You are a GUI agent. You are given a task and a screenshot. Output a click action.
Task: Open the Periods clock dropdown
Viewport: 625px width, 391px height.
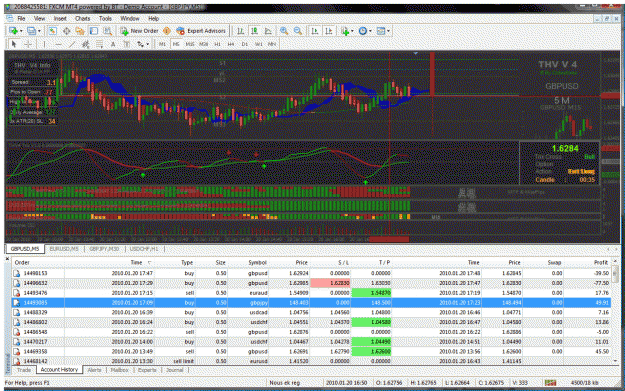coord(364,31)
